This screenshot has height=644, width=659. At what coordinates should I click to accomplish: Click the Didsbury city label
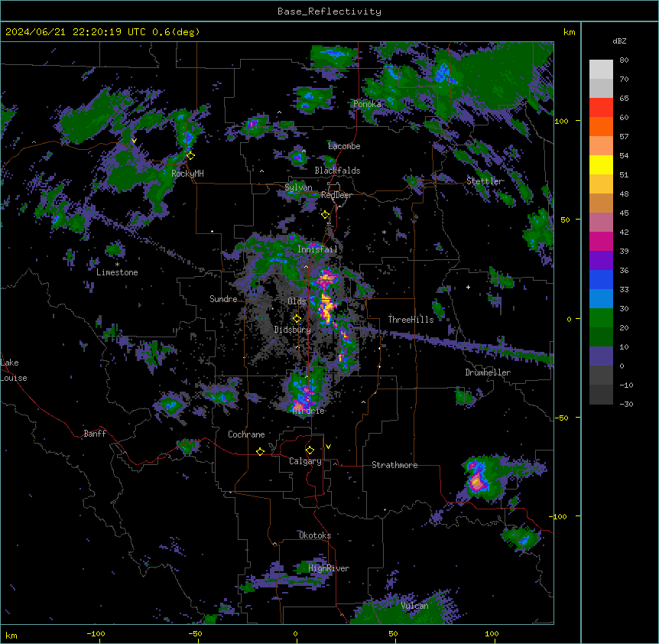point(293,330)
